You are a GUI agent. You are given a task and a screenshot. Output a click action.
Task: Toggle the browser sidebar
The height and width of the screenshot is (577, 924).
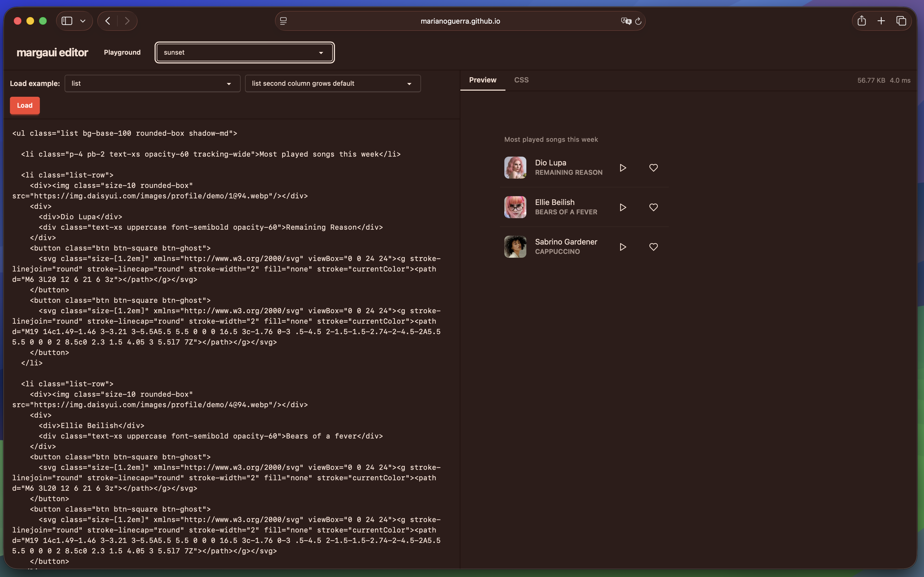coord(67,21)
